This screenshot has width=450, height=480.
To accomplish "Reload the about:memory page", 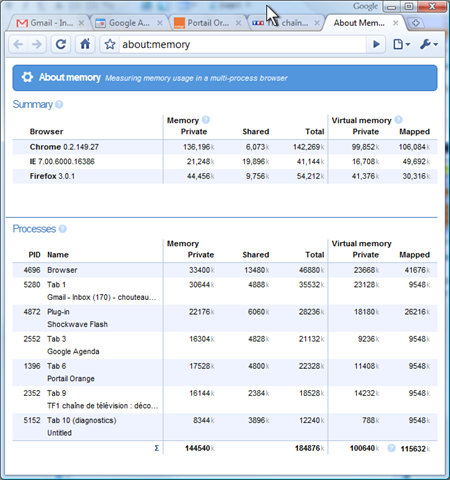I will 61,44.
